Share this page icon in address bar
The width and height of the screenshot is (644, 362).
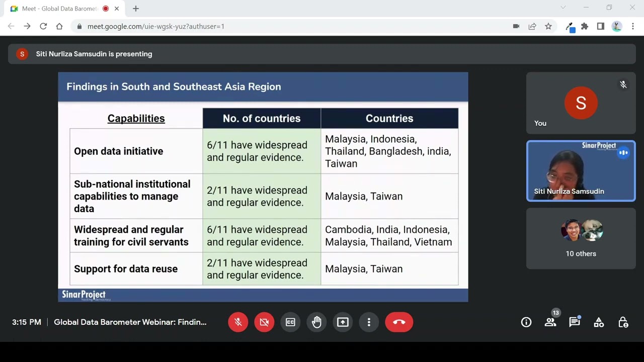tap(532, 26)
